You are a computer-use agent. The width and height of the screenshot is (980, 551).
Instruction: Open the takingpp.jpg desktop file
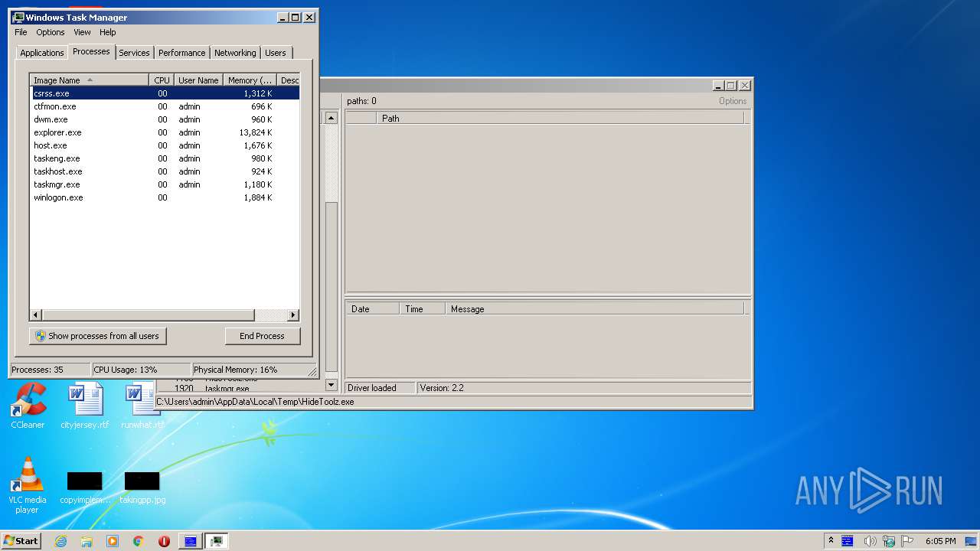[142, 487]
